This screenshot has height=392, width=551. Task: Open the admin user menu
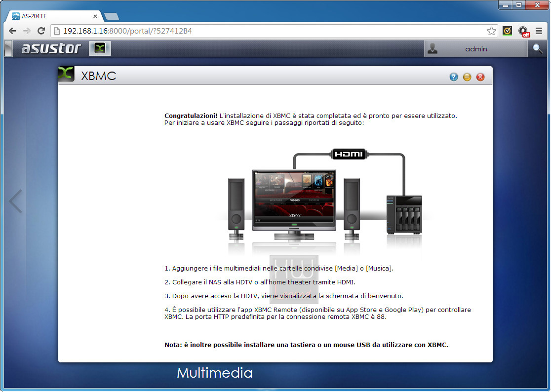476,49
